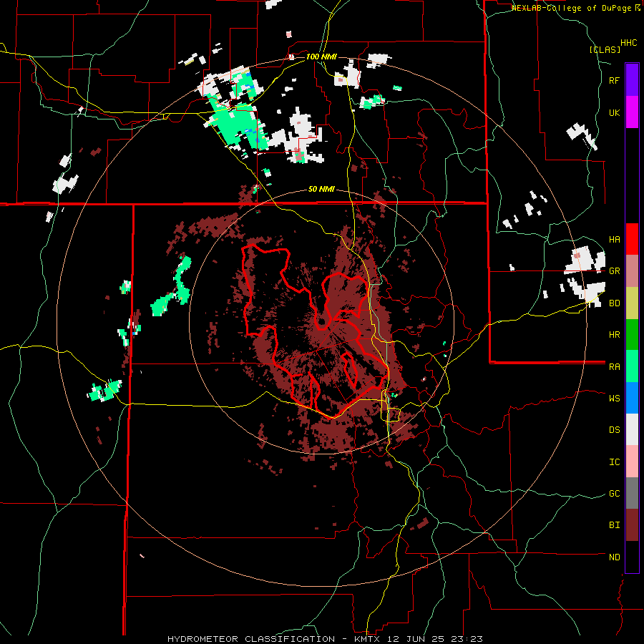Click the DS legend label
The image size is (644, 644).
[614, 430]
